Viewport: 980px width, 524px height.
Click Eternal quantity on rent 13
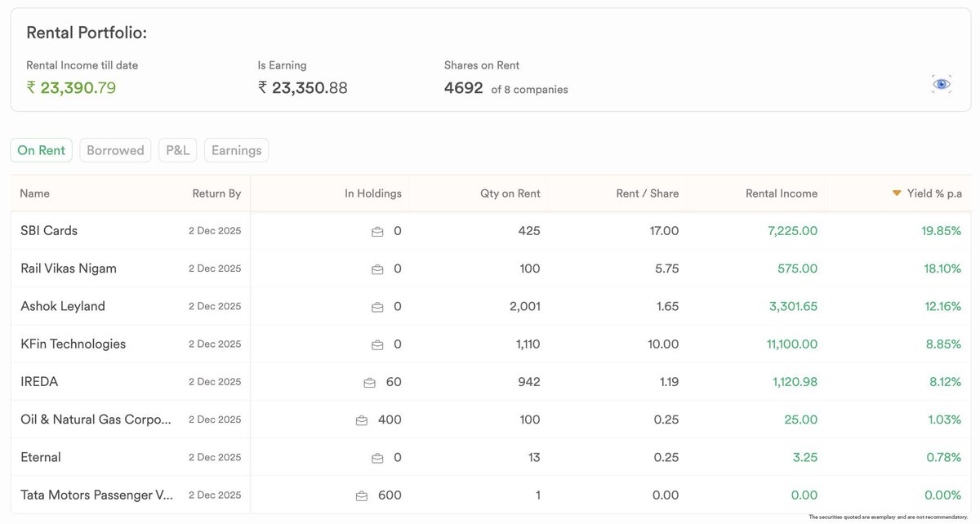tap(534, 457)
